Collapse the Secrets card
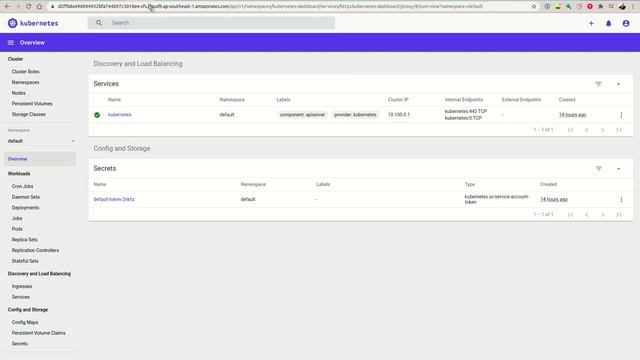This screenshot has width=640, height=360. pos(619,169)
